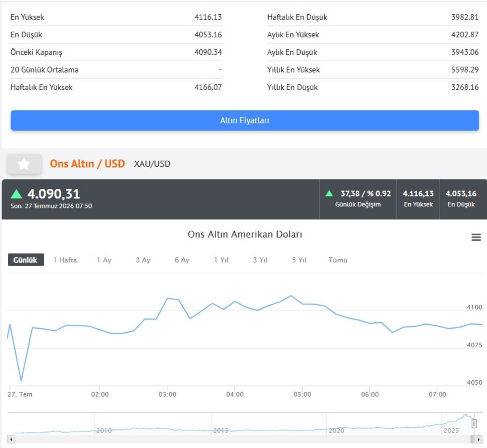Click the green triangle beside Günlük Değişim
The height and width of the screenshot is (448, 487).
(x=329, y=194)
